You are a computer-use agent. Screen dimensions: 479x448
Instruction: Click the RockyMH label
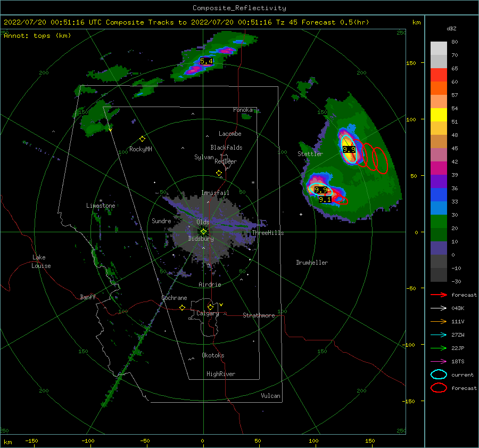(141, 149)
